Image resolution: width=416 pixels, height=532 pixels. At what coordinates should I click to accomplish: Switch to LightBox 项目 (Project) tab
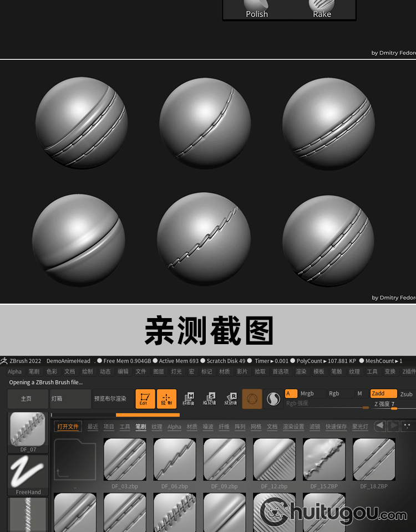pyautogui.click(x=109, y=427)
